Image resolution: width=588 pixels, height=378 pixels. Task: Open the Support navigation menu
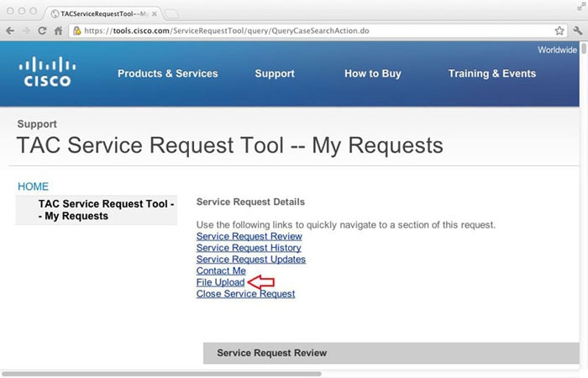275,74
